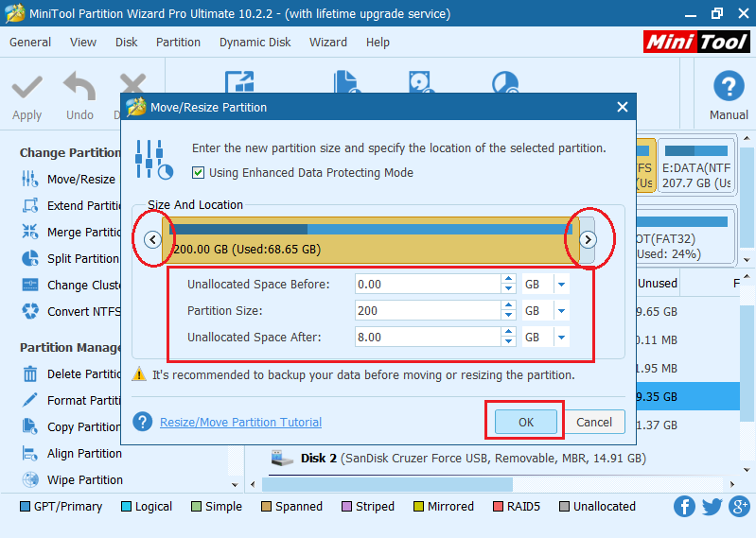Select Extend Partition in the sidebar
The height and width of the screenshot is (538, 756).
click(x=69, y=206)
